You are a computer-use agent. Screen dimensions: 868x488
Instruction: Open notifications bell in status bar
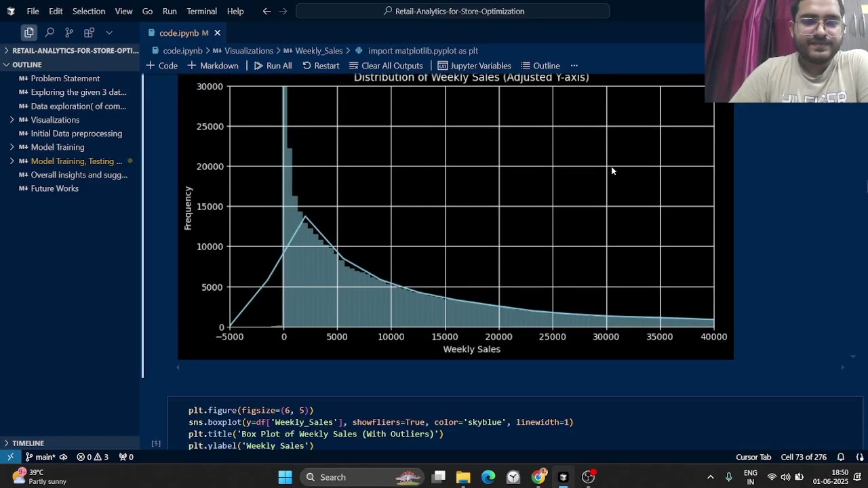coord(841,457)
